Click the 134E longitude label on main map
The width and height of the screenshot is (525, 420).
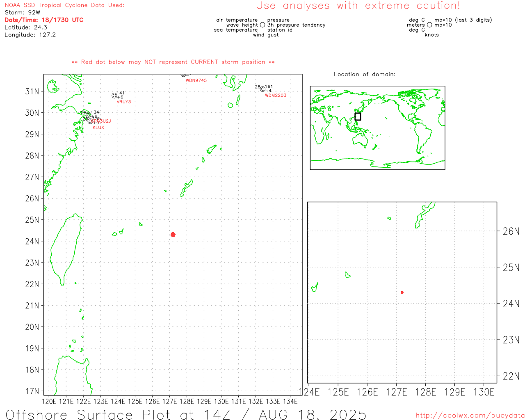(x=290, y=401)
